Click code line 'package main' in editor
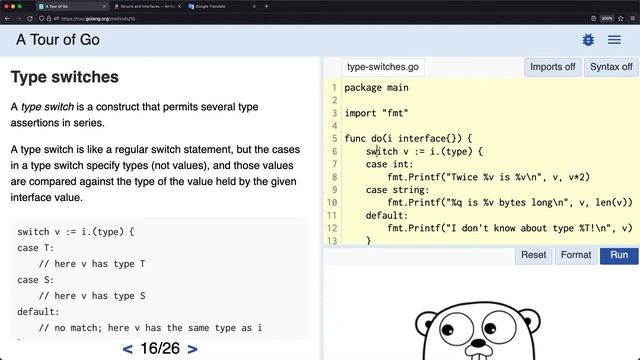 (376, 88)
